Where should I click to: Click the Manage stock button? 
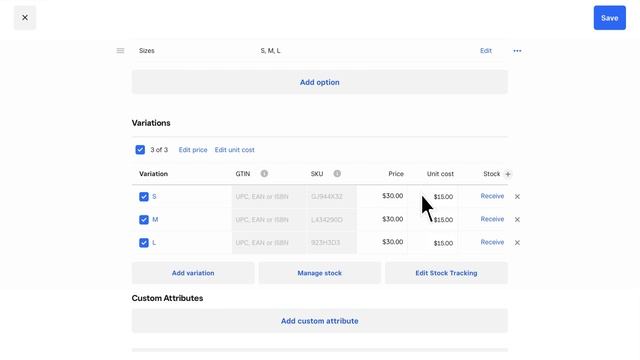320,273
